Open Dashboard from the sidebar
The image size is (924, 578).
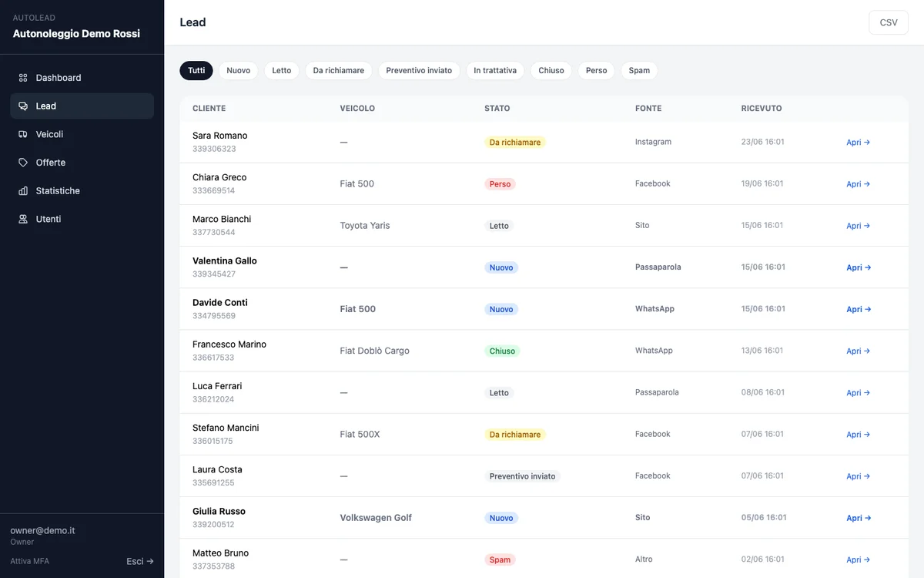[82, 78]
